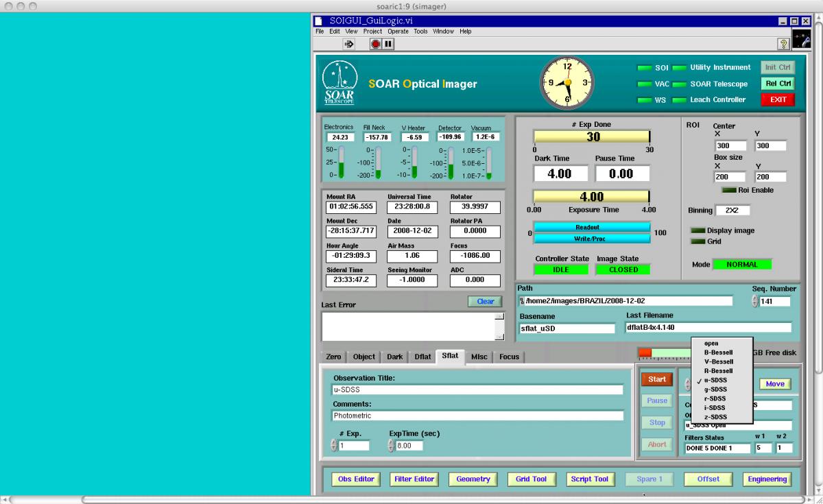Open the Engineering panel
The width and height of the screenshot is (823, 504).
tap(767, 479)
